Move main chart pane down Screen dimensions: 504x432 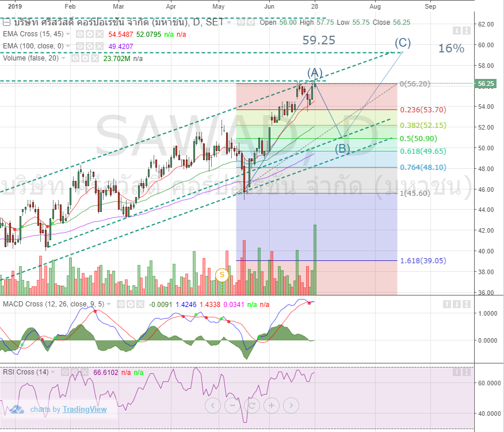tap(457, 31)
